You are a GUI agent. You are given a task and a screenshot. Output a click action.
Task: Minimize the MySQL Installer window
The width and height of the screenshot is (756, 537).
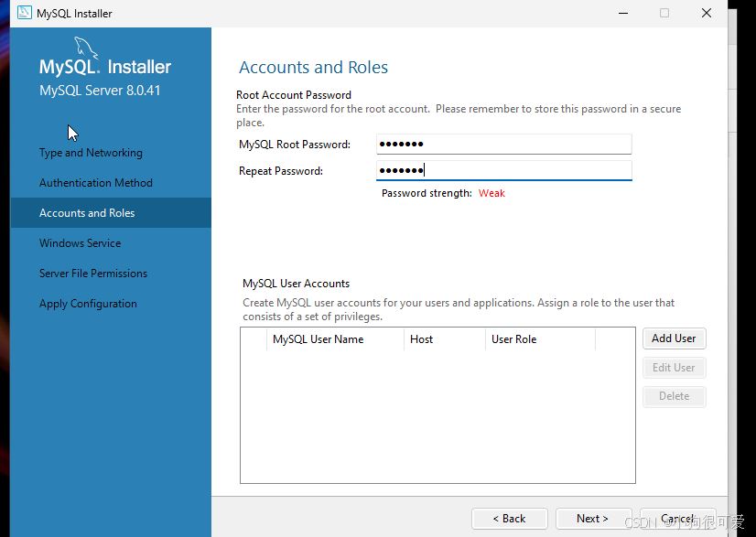click(x=623, y=13)
